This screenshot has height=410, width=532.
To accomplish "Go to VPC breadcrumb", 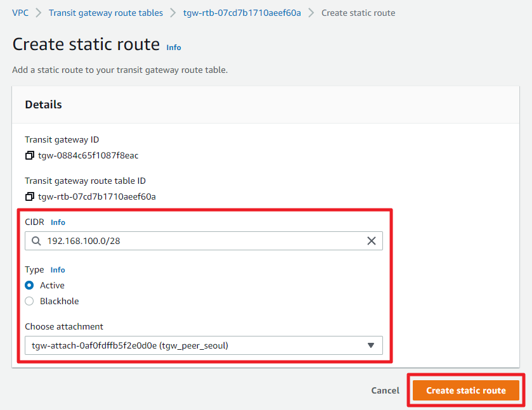I will tap(20, 13).
